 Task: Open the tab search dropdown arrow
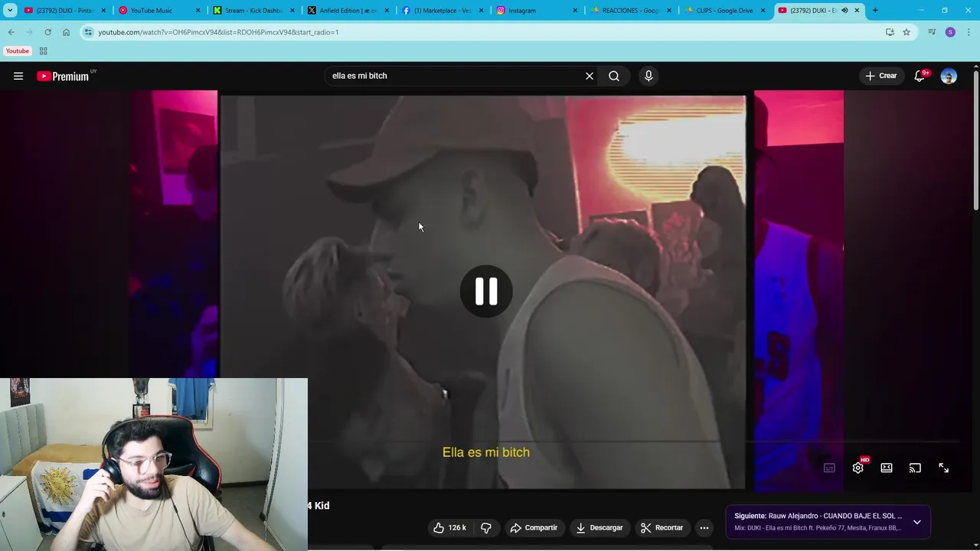pyautogui.click(x=10, y=11)
